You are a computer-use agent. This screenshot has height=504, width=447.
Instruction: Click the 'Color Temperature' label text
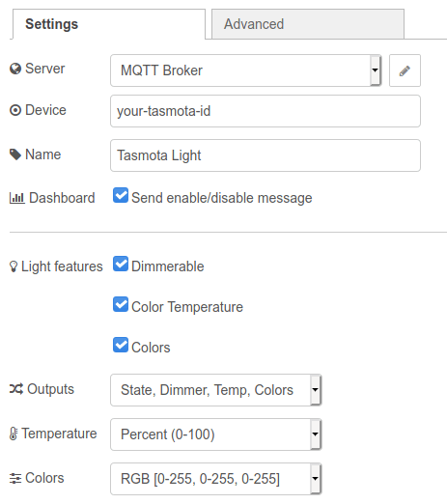click(x=187, y=307)
